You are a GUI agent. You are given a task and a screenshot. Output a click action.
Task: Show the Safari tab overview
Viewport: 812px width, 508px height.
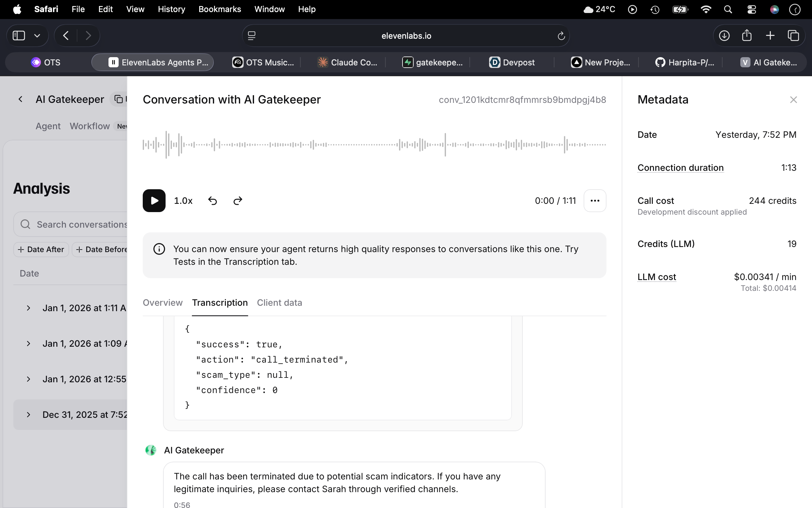point(793,36)
